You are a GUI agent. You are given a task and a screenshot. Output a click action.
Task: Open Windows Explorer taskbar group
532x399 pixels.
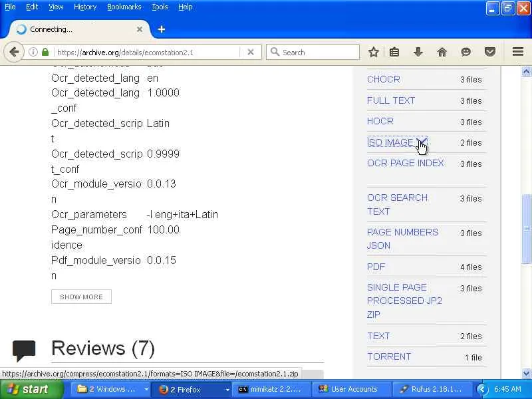tap(109, 389)
